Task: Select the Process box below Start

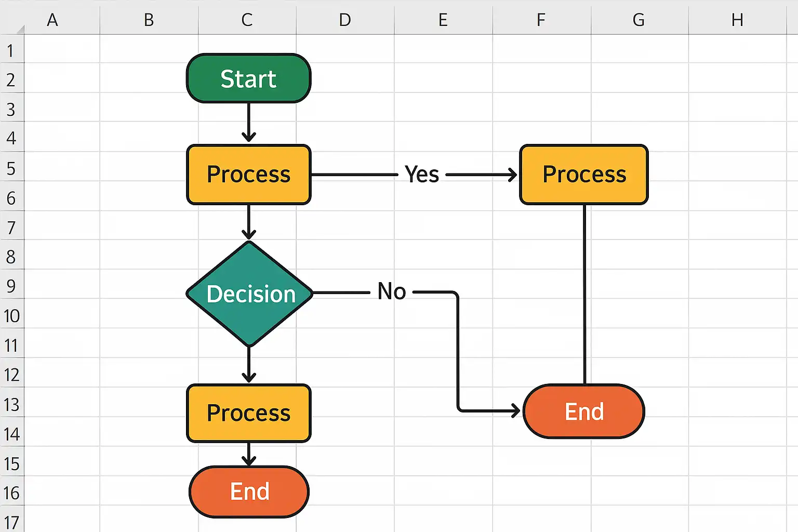Action: pos(248,175)
